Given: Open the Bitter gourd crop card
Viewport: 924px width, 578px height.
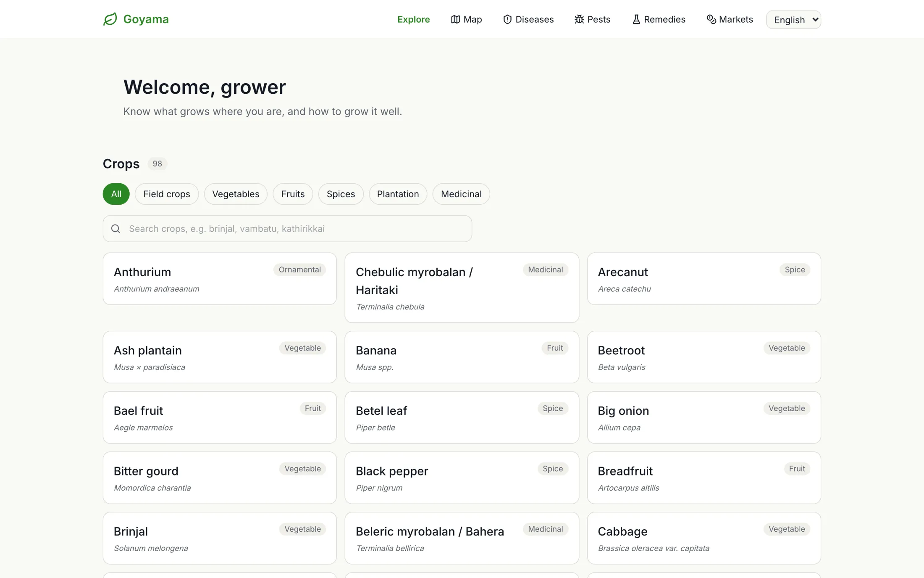Looking at the screenshot, I should tap(220, 478).
